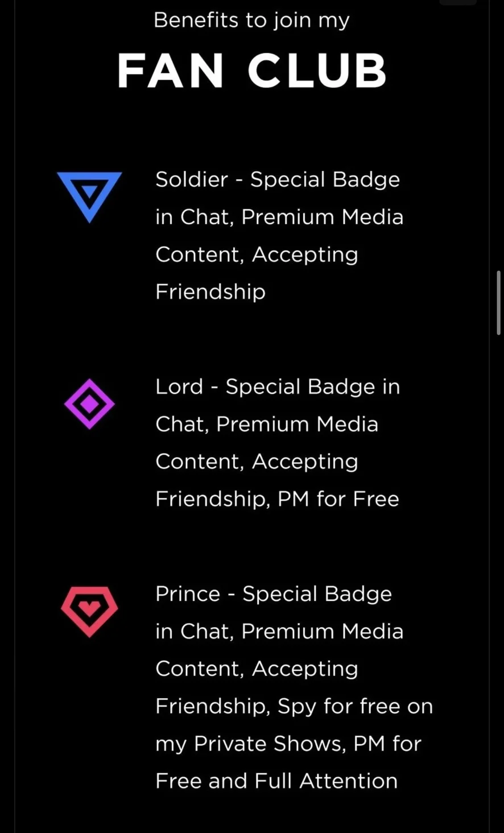This screenshot has width=504, height=833.
Task: Click the 'Benefits to join my' text
Action: coord(252,20)
